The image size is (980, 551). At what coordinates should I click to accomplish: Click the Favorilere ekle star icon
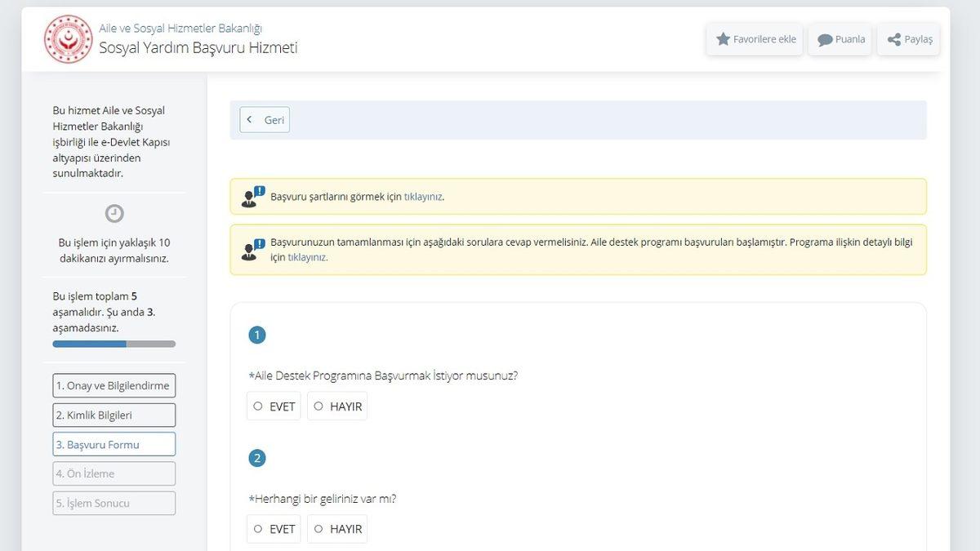click(722, 38)
